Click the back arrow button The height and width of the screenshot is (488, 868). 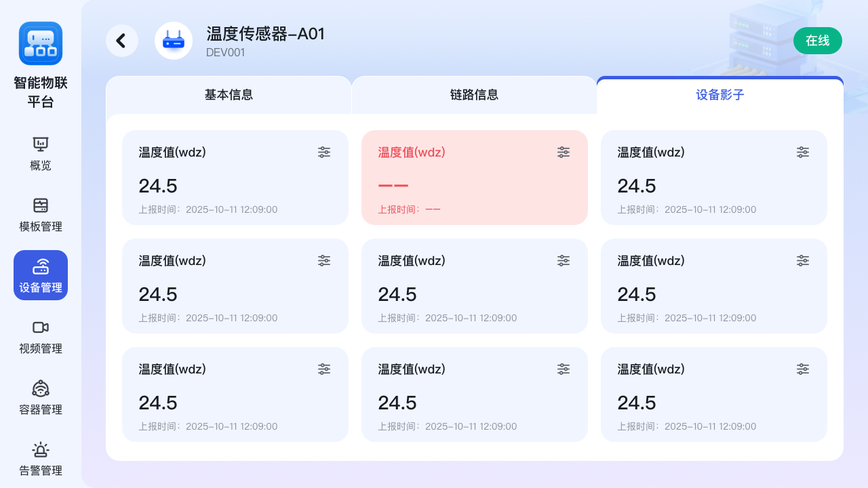(122, 41)
